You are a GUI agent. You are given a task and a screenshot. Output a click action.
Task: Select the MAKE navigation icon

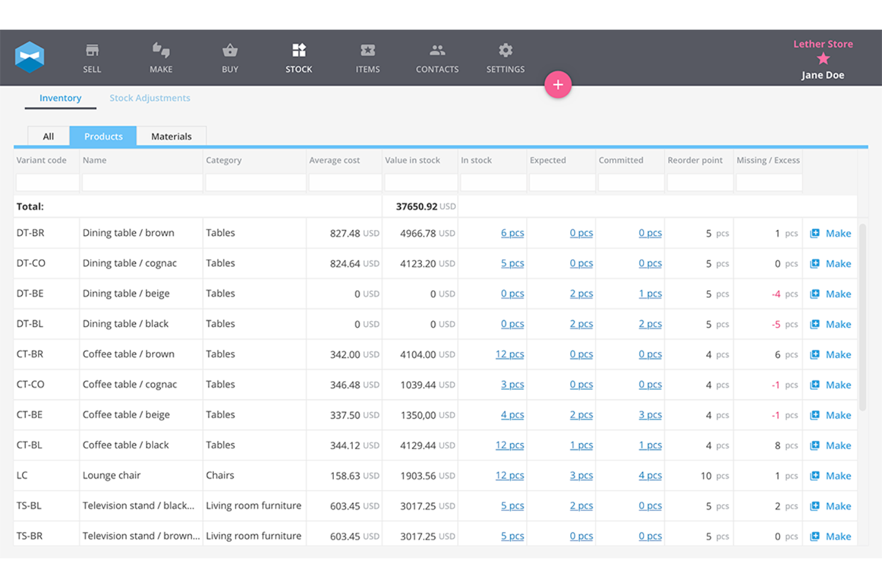pyautogui.click(x=161, y=50)
